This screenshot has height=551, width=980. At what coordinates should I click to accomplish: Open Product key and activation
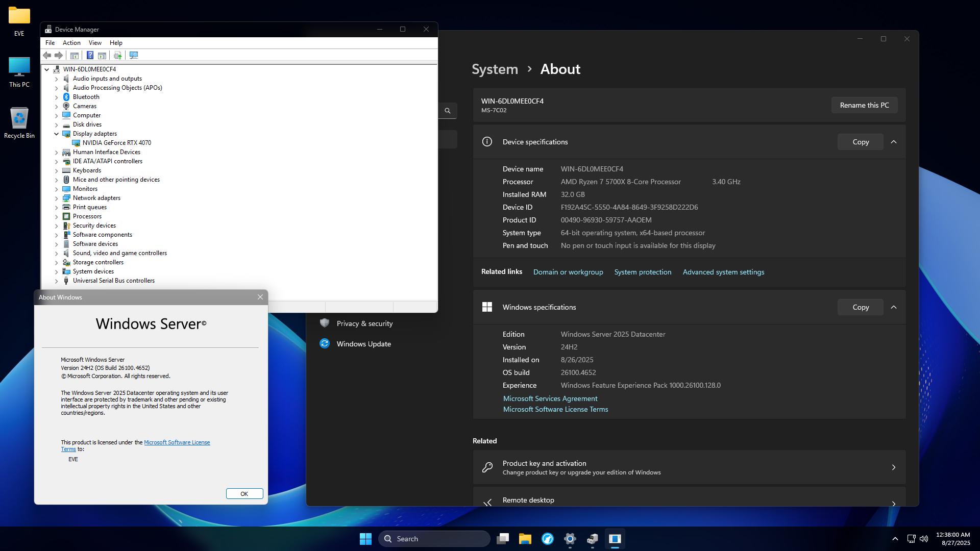[689, 467]
